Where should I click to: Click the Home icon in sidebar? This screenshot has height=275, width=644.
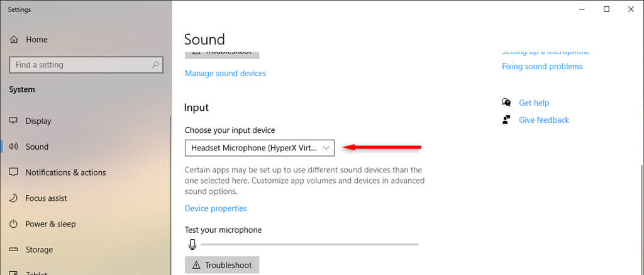[14, 40]
